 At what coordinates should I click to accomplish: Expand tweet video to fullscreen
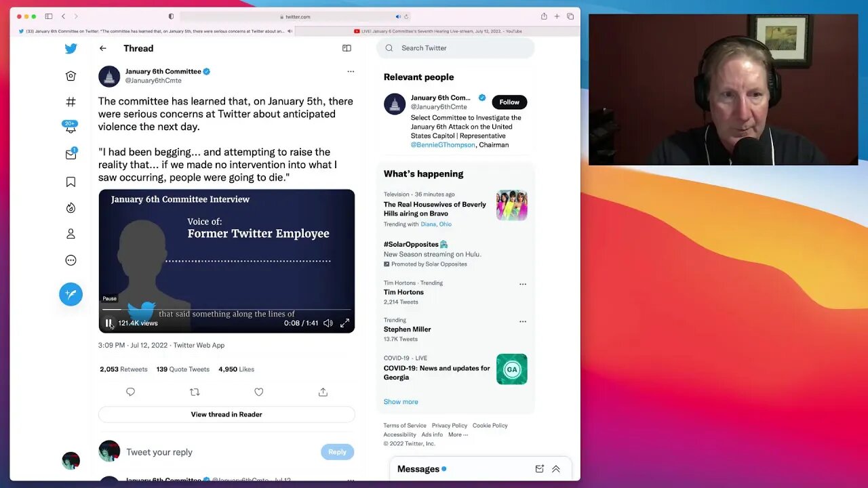(x=344, y=323)
